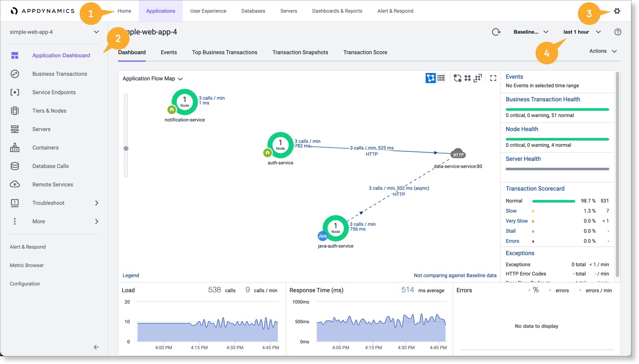The width and height of the screenshot is (639, 364).
Task: Open the User Experience menu
Action: (x=208, y=11)
